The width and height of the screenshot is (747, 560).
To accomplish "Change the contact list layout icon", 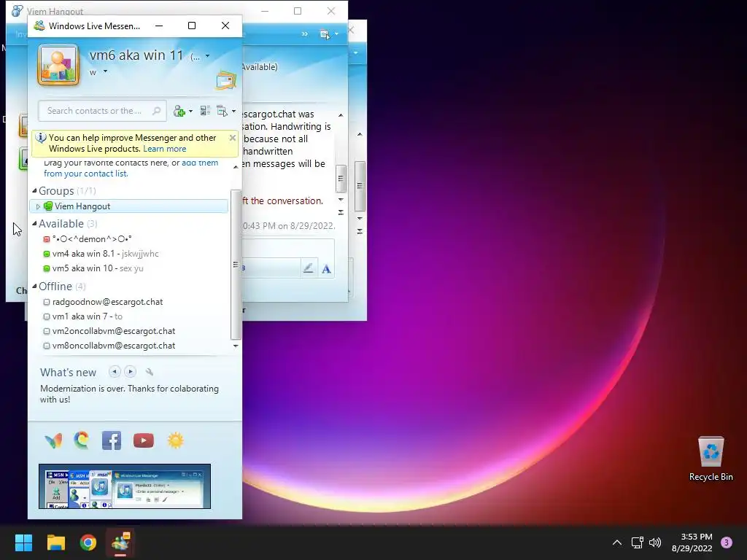I will (x=205, y=111).
